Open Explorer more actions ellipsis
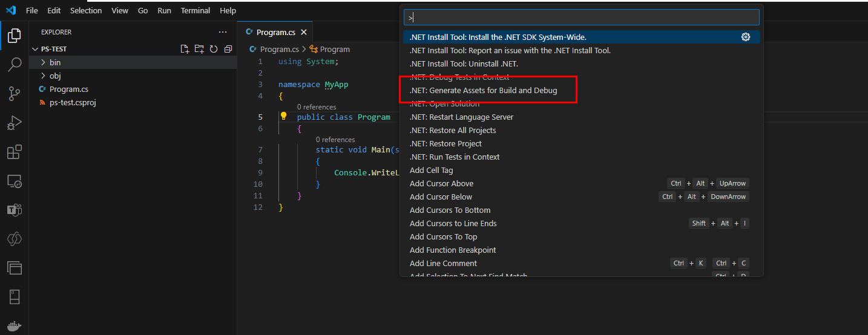This screenshot has height=335, width=868. [223, 32]
